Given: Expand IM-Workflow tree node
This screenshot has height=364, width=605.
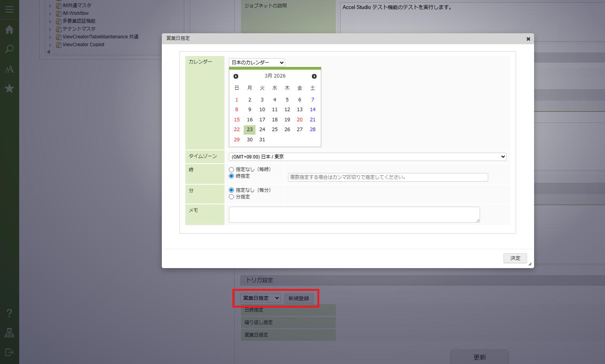Looking at the screenshot, I should click(50, 14).
